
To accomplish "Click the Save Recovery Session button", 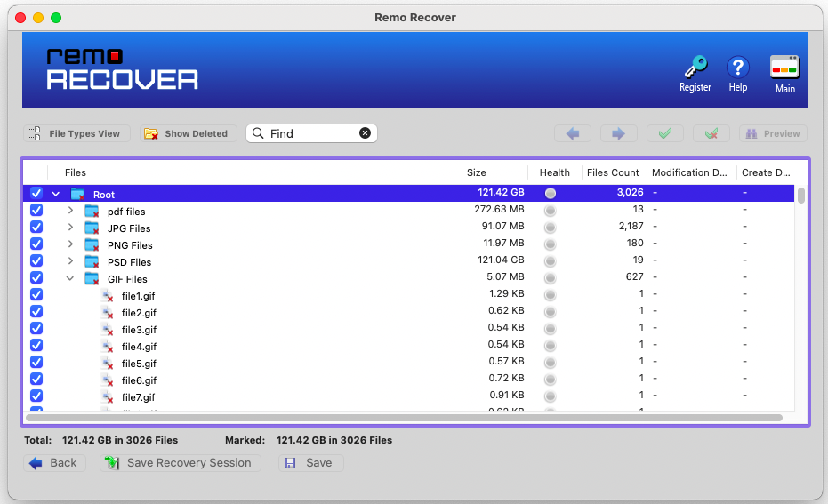I will coord(181,463).
